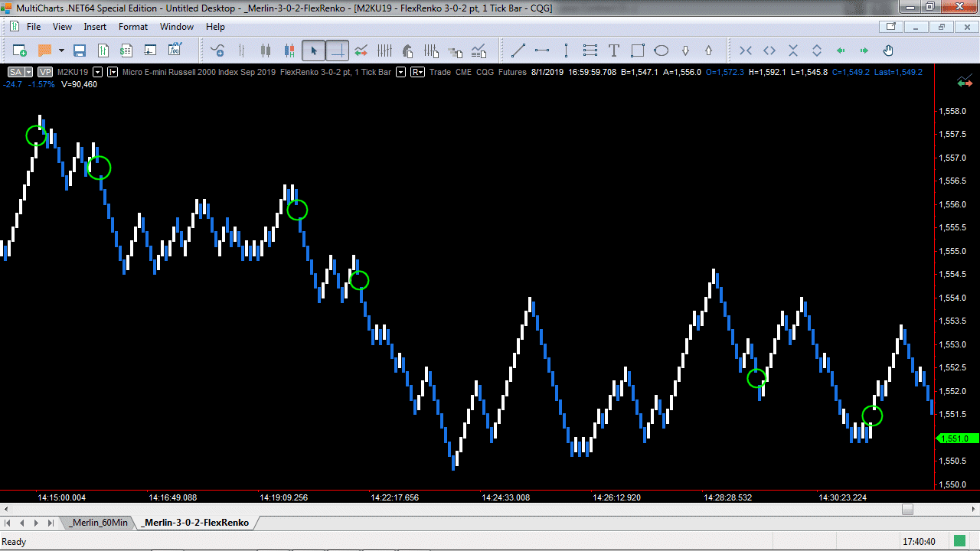This screenshot has width=980, height=551.
Task: Click the Format Signals stacked icon
Action: [456, 51]
